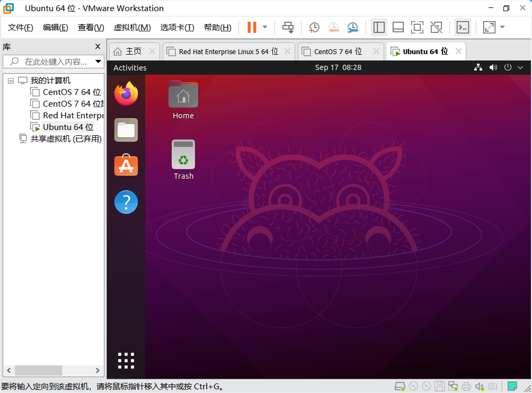Viewport: 532px width, 393px height.
Task: Open the 帮助(H) menu
Action: pyautogui.click(x=217, y=28)
